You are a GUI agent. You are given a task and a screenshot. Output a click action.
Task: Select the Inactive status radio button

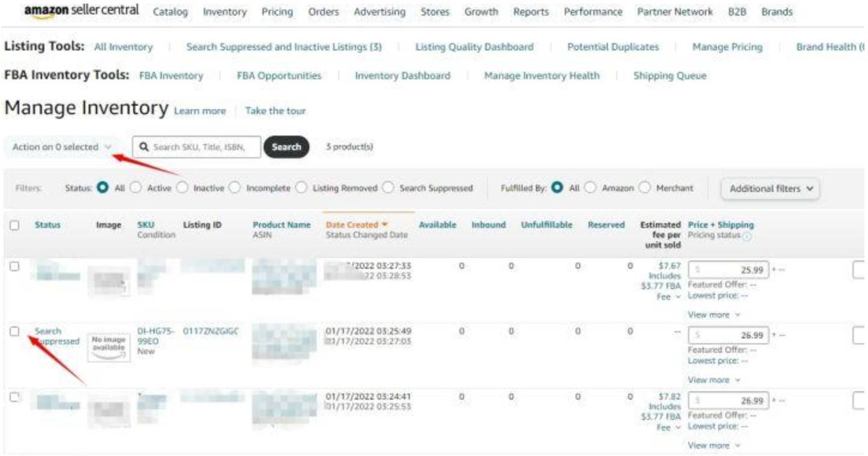pyautogui.click(x=182, y=188)
